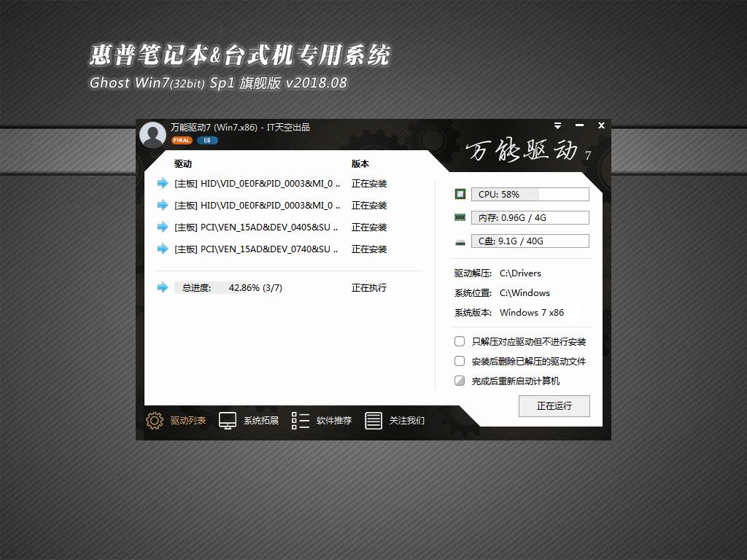
Task: Click the FINAL badge under the avatar
Action: pos(180,140)
